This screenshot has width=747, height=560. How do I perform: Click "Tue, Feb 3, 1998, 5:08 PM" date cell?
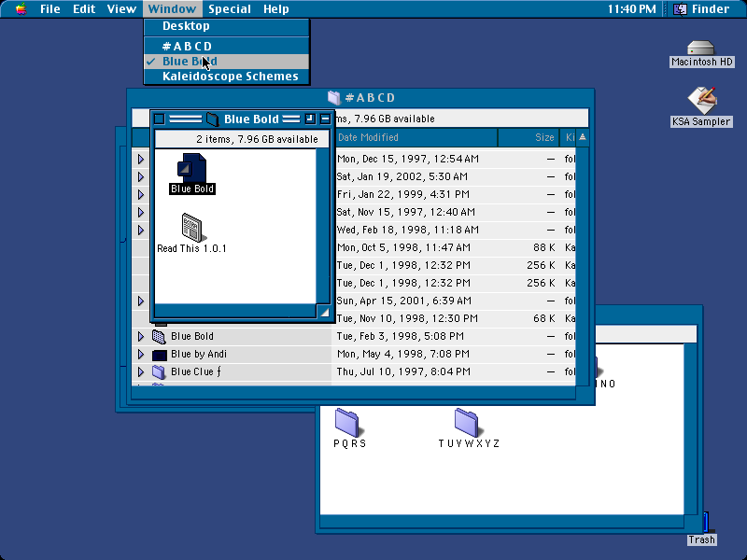pos(401,336)
